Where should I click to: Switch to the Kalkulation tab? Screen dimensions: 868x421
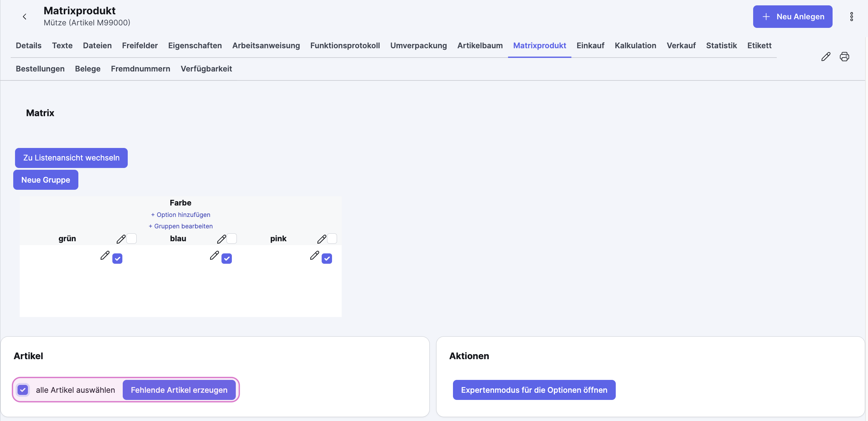[635, 46]
